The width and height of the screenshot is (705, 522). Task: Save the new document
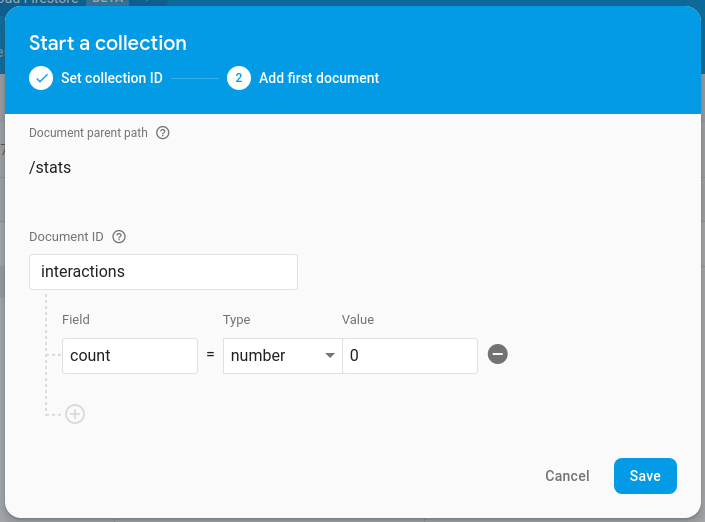tap(645, 476)
